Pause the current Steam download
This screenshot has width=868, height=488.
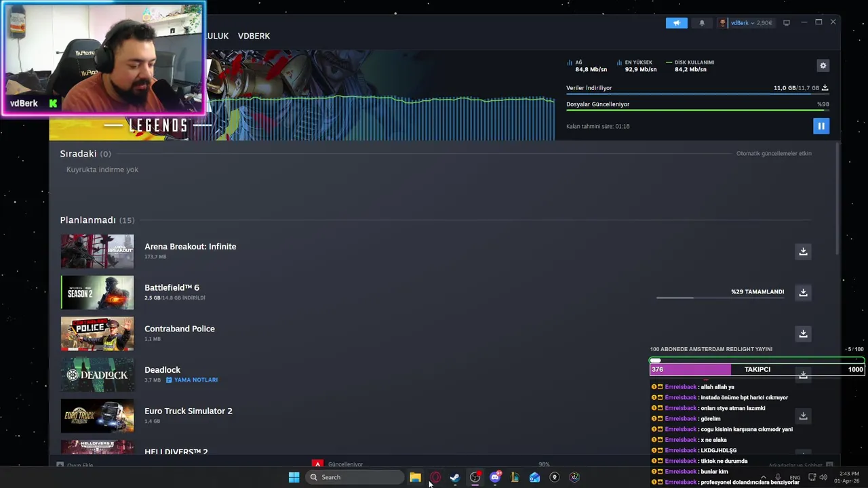click(x=821, y=126)
